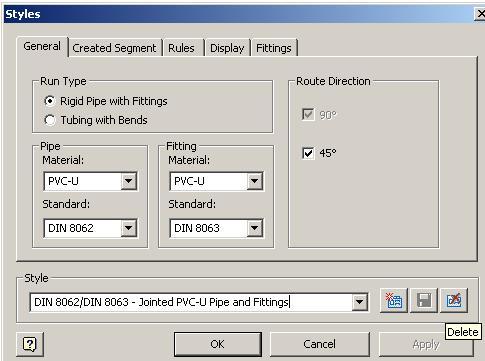Viewport: 485px width, 361px height.
Task: Click the Delete style icon button
Action: 454,301
